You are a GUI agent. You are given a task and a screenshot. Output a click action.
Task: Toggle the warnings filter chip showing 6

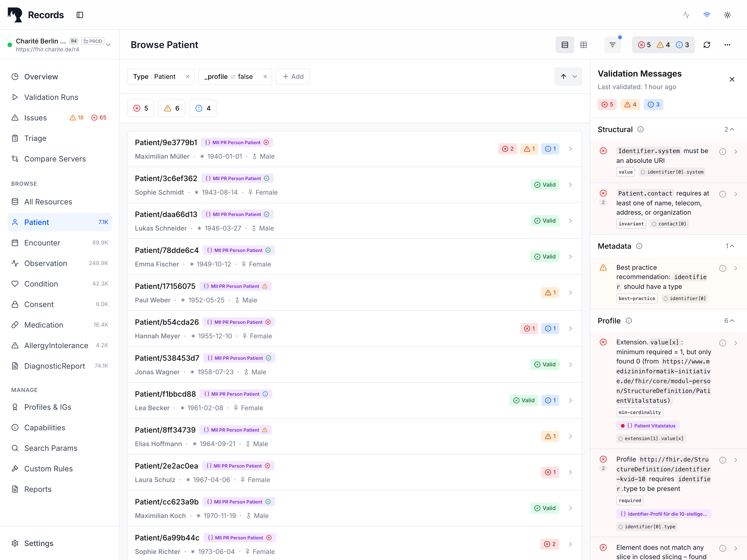[x=172, y=108]
